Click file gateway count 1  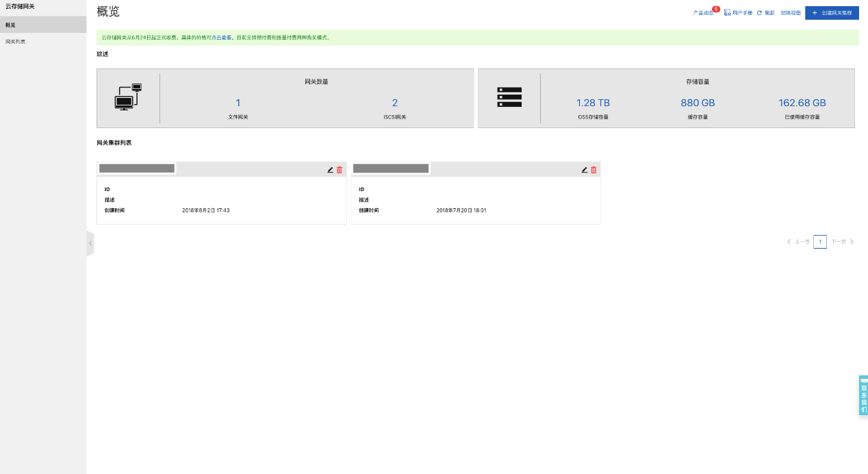(x=238, y=103)
